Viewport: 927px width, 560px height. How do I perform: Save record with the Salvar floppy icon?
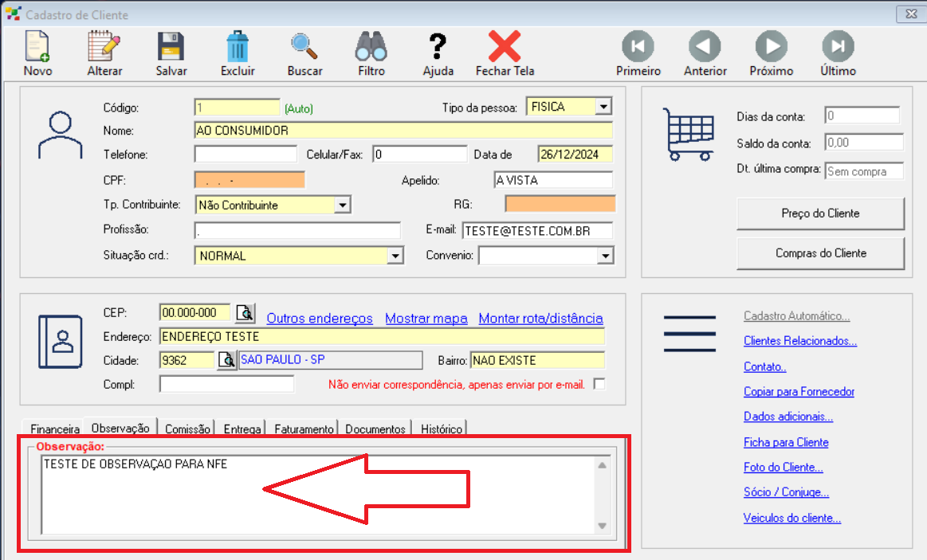click(171, 47)
